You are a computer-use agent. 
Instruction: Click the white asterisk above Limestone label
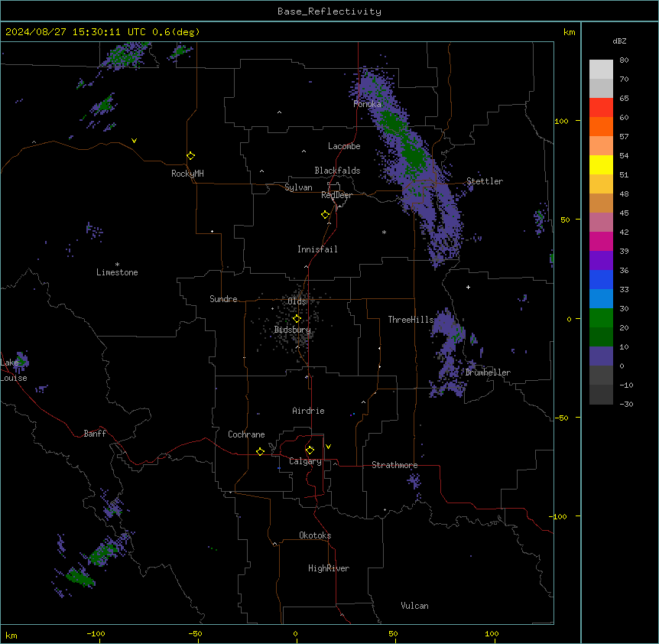117,265
